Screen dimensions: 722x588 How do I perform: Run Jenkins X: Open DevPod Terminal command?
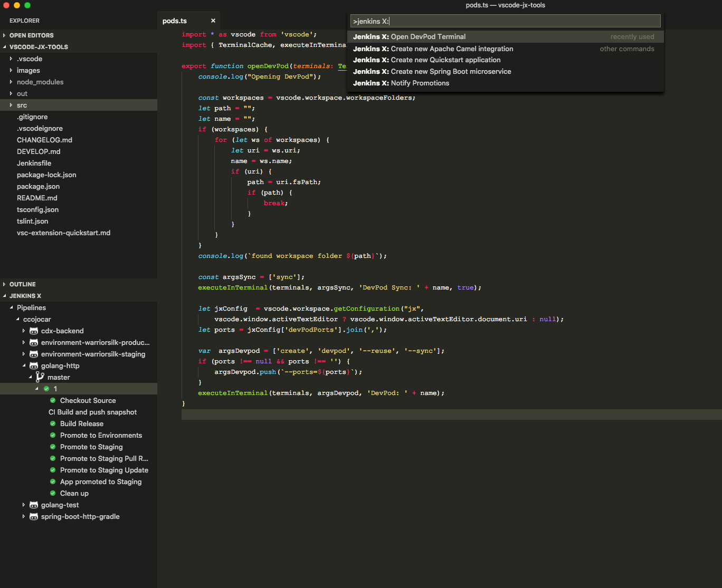(506, 37)
